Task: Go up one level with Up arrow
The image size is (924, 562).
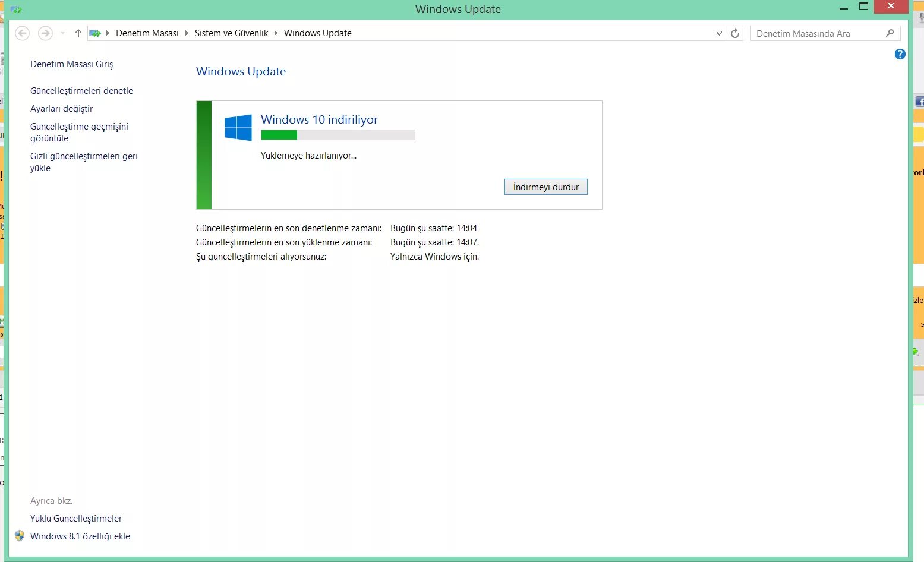Action: tap(78, 33)
